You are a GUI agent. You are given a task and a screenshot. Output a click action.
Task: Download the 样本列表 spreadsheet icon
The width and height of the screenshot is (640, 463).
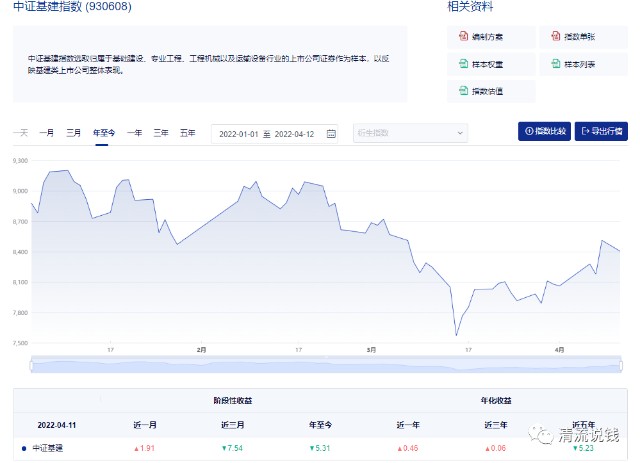[x=556, y=64]
